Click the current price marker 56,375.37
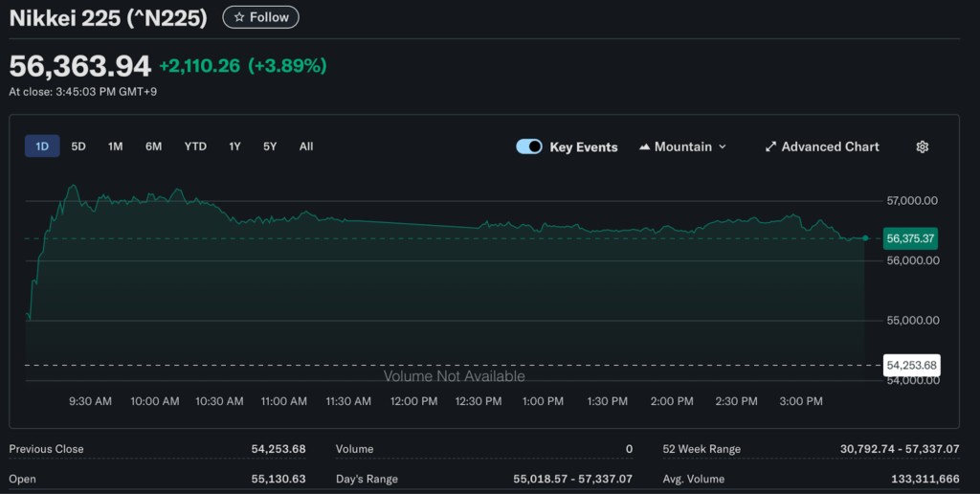 (x=910, y=238)
